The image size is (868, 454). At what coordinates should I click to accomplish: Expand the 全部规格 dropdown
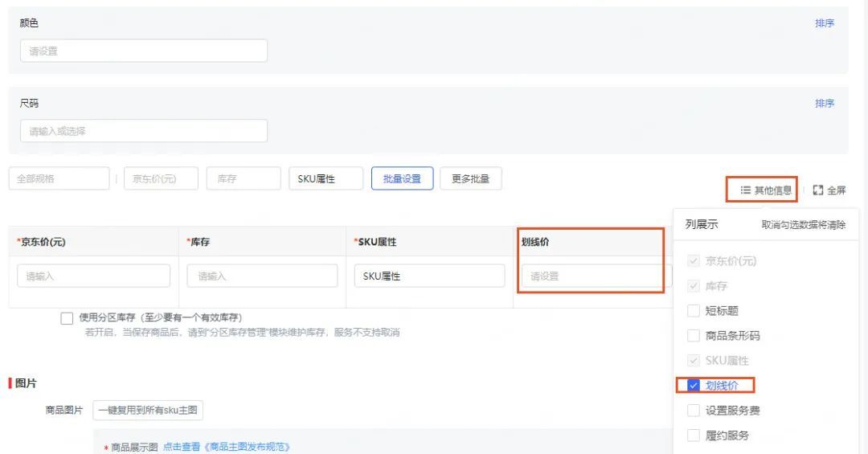59,178
